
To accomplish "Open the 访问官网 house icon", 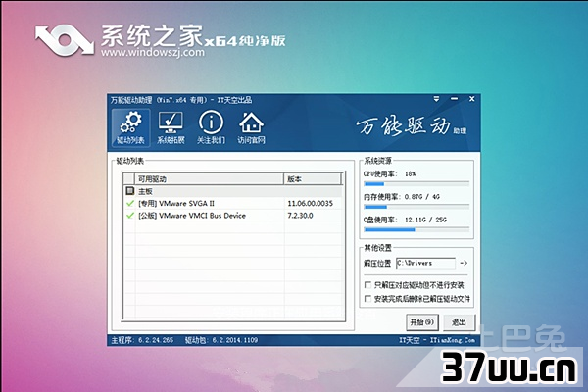I will point(251,128).
